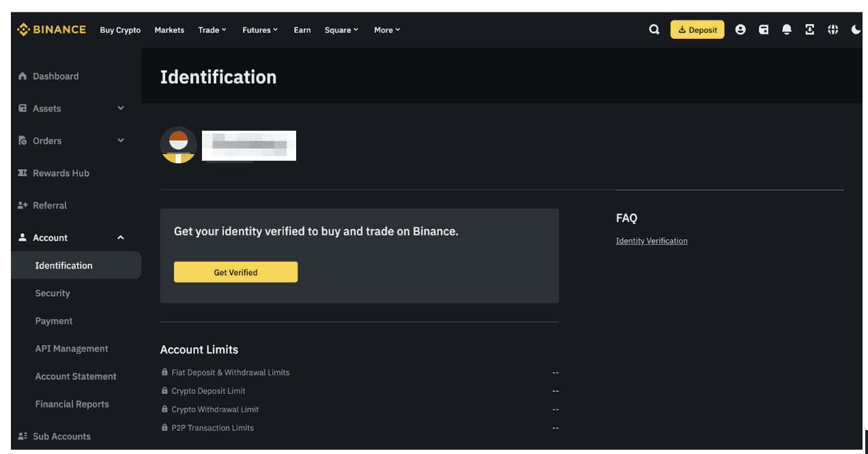Open the Markets menu item

pos(169,30)
